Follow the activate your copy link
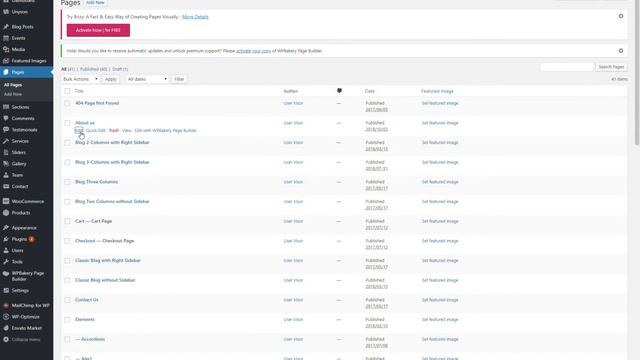This screenshot has height=360, width=640. (253, 51)
